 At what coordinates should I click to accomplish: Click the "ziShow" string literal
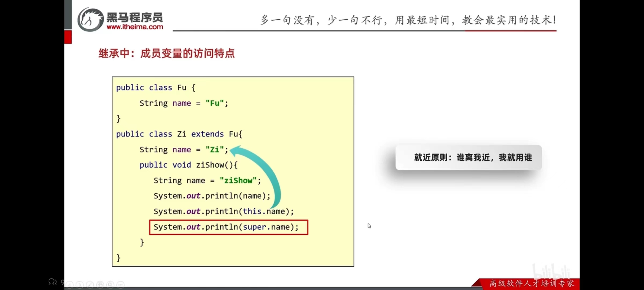[238, 180]
